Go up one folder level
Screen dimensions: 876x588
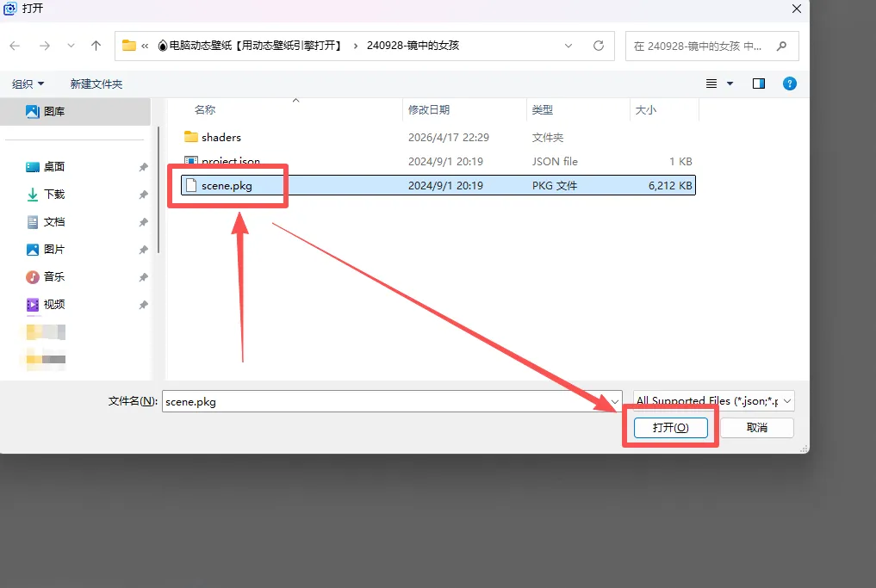96,46
